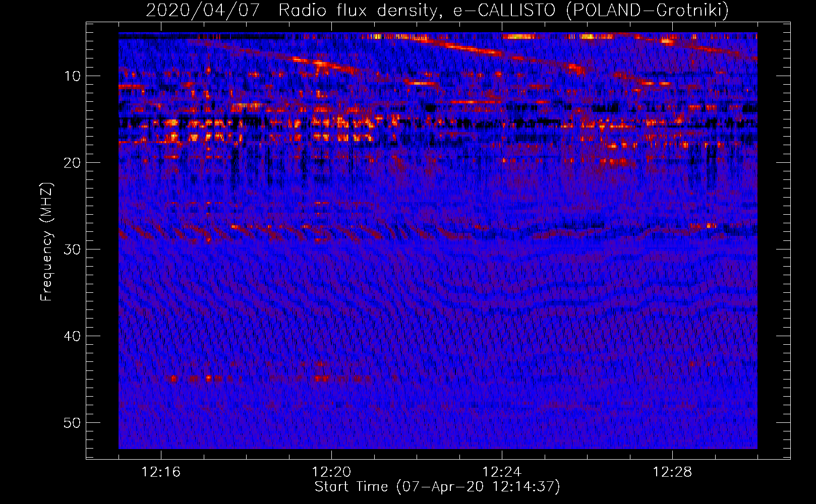This screenshot has width=816, height=504.
Task: Select the 'Frequency (MHZ)' axis label
Action: (46, 242)
